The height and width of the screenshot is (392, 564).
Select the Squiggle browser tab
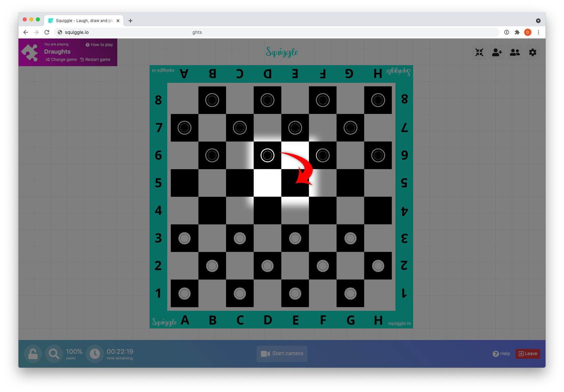(84, 21)
